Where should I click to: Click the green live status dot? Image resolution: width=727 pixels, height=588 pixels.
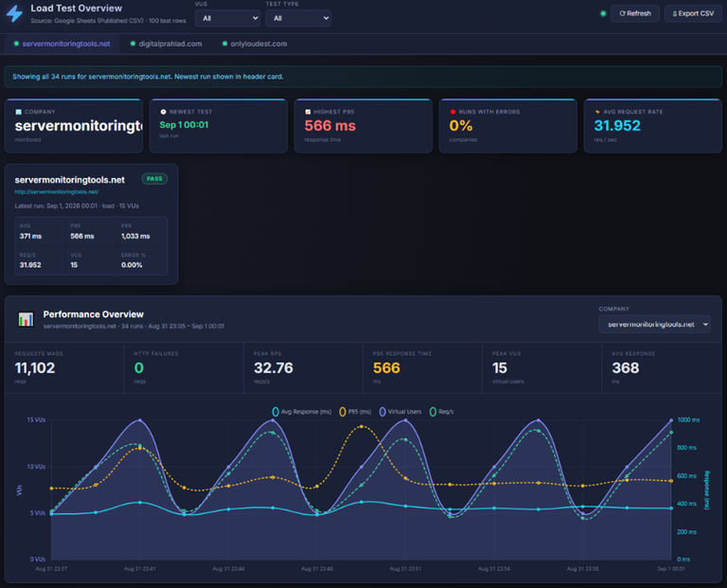tap(603, 13)
